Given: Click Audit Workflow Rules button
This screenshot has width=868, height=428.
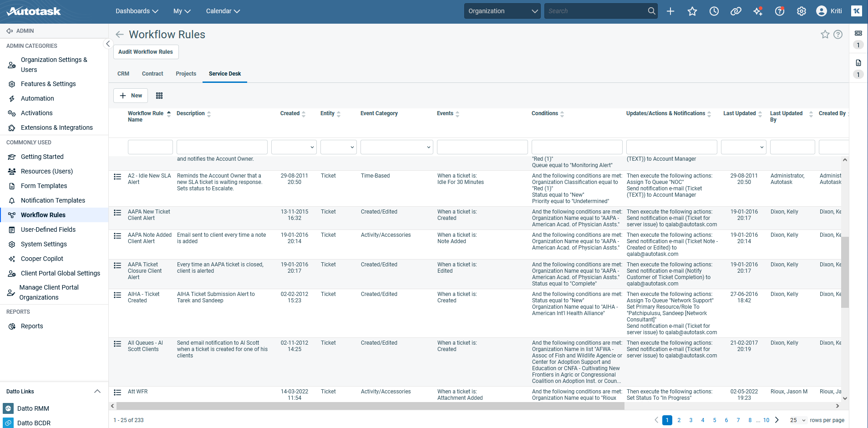Looking at the screenshot, I should pos(146,52).
